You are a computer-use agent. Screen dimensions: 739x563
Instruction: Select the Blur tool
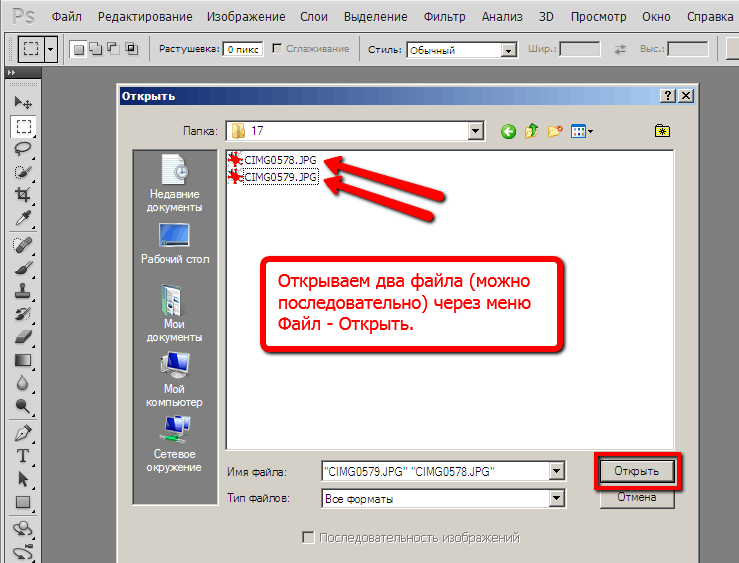point(23,383)
